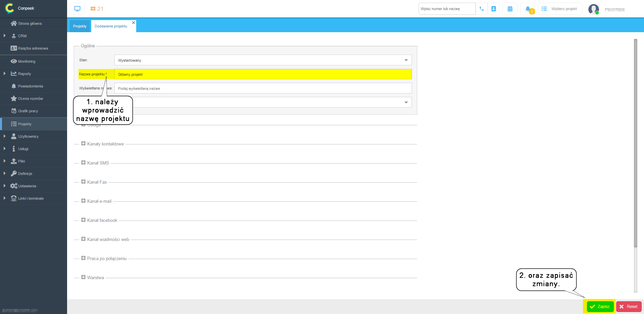Screen dimensions: 644x314
Task: Click the Projekty list icon in sidebar
Action: pyautogui.click(x=14, y=124)
